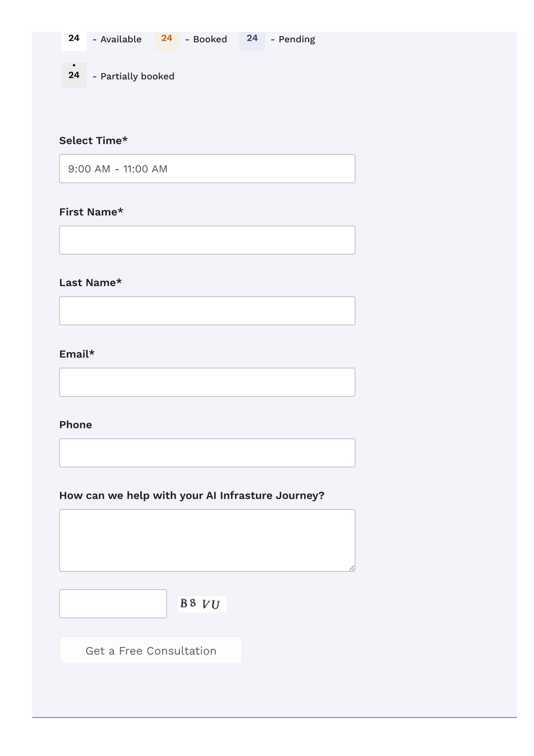Grab the textarea resize handle corner
Viewport: 534px width, 756px height.
point(352,568)
